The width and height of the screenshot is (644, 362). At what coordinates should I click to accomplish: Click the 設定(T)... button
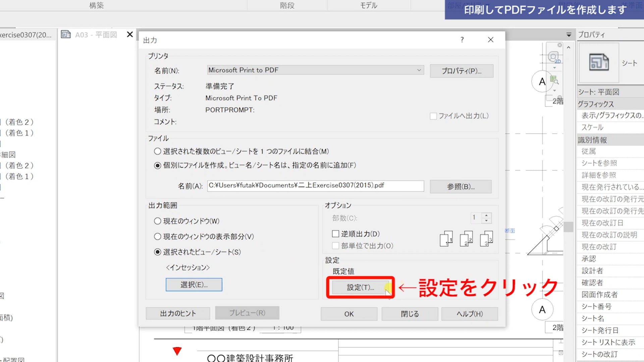[x=360, y=287]
